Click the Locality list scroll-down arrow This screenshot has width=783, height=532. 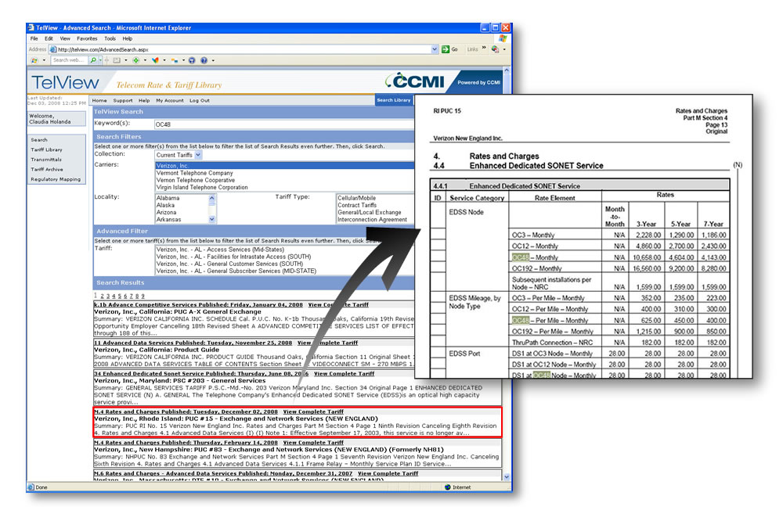211,219
